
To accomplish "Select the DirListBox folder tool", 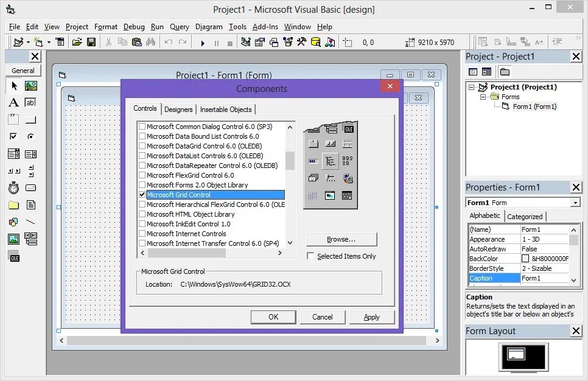I will pos(13,204).
